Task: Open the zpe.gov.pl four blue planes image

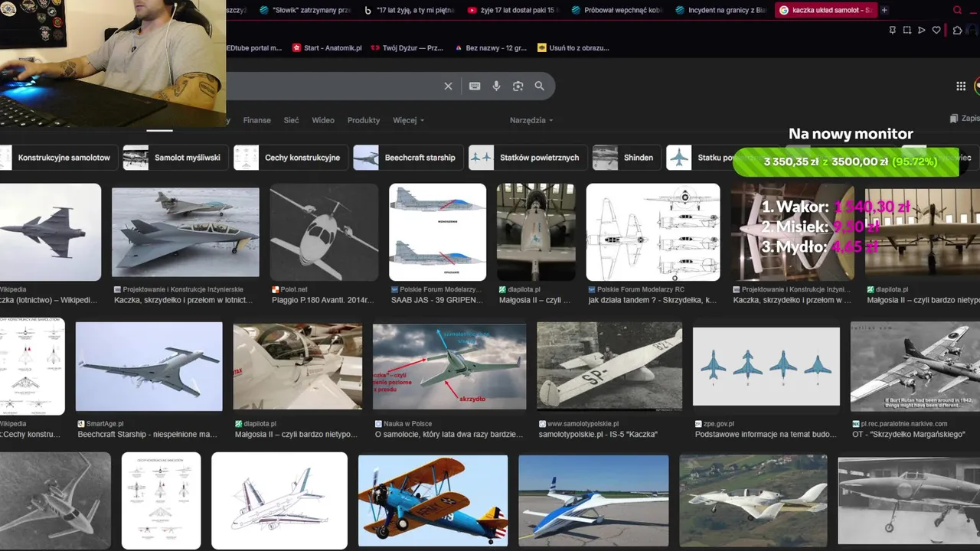Action: 766,367
